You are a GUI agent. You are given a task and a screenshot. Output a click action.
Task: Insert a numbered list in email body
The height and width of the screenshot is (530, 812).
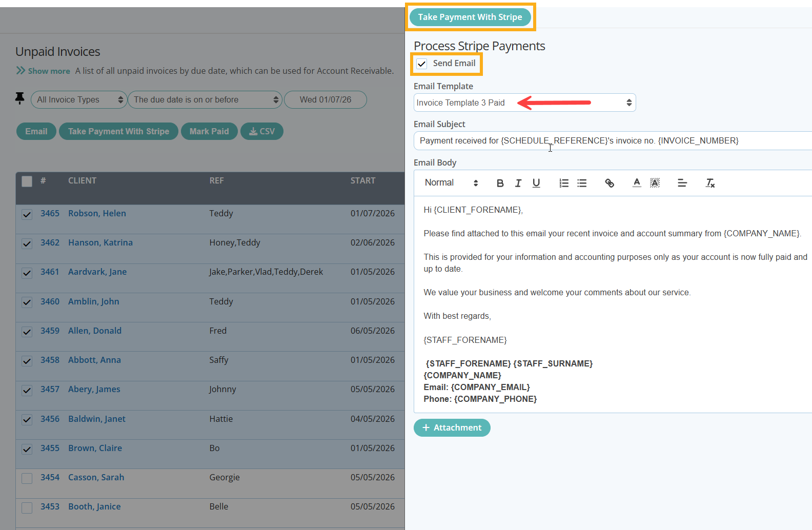tap(564, 183)
